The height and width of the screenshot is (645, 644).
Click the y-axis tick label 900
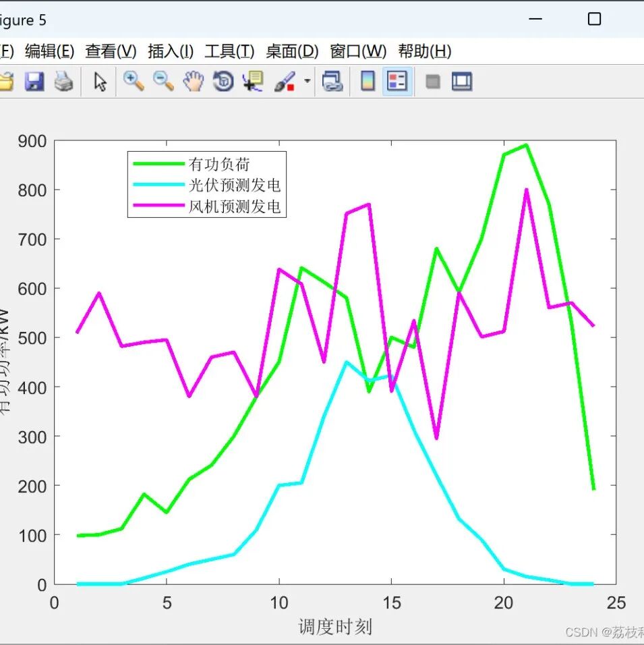(x=32, y=142)
